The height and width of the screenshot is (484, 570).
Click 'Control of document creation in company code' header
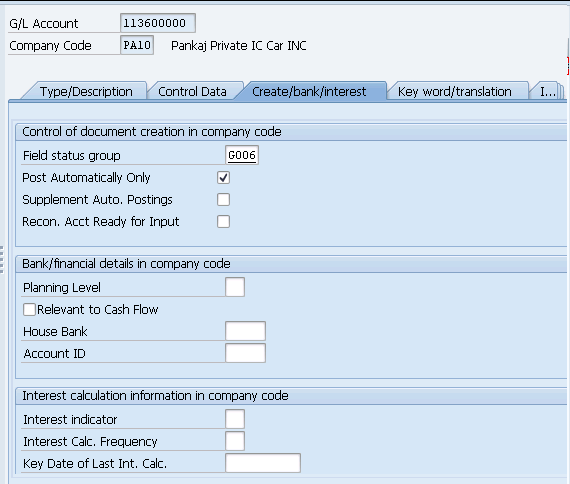click(152, 132)
